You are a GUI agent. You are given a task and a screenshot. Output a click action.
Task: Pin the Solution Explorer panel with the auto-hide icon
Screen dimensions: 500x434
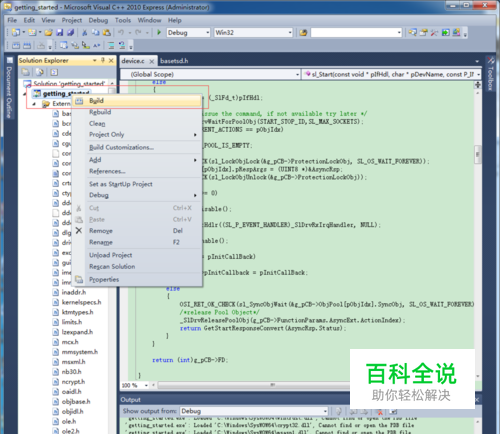point(103,60)
